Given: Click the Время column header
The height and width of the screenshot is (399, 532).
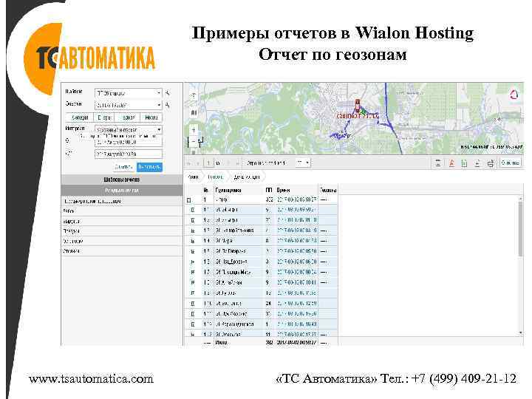Looking at the screenshot, I should point(283,191).
